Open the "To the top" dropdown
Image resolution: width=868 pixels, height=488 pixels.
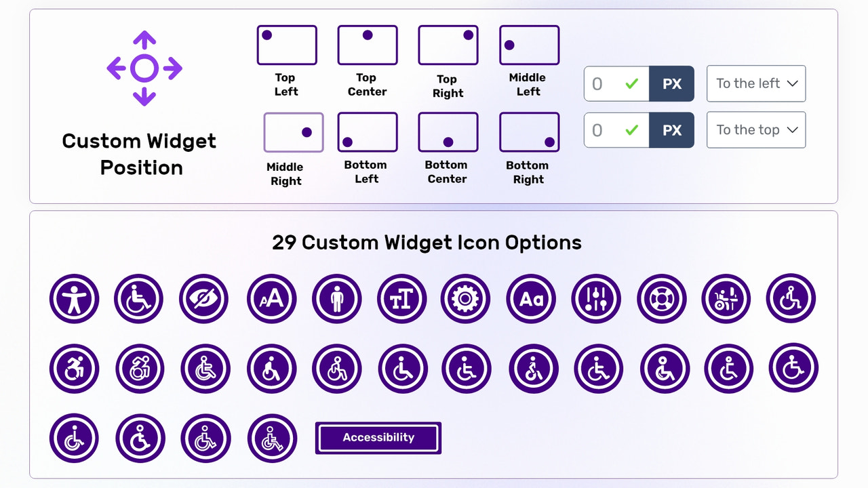tap(755, 129)
